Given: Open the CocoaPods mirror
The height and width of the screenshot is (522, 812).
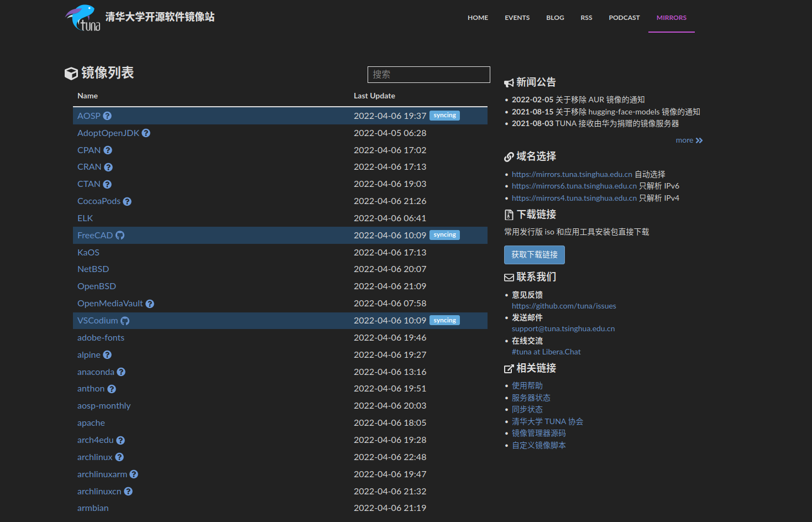Looking at the screenshot, I should [99, 201].
